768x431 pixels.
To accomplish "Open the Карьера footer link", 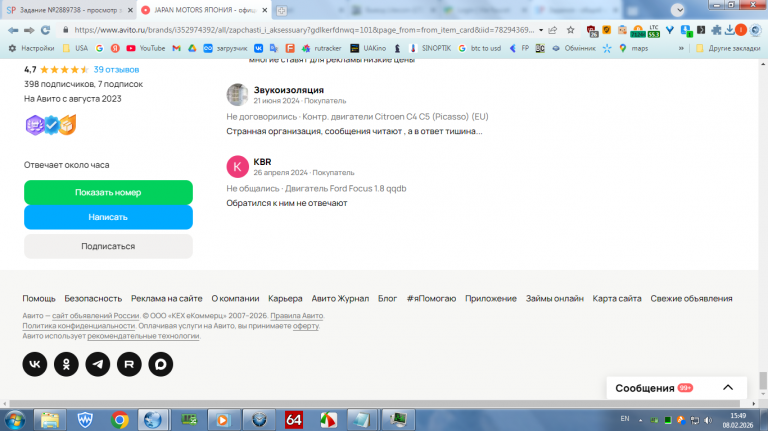I will click(285, 298).
